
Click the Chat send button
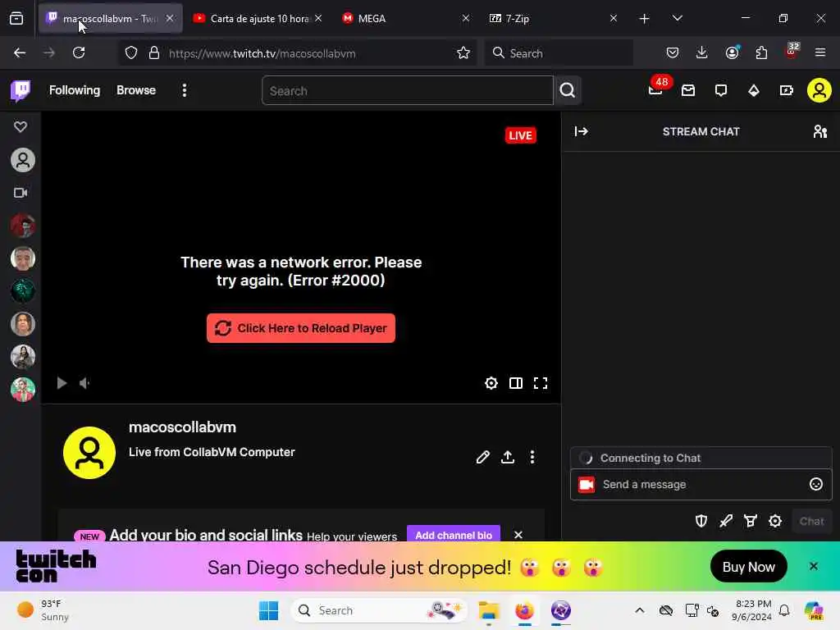point(811,521)
